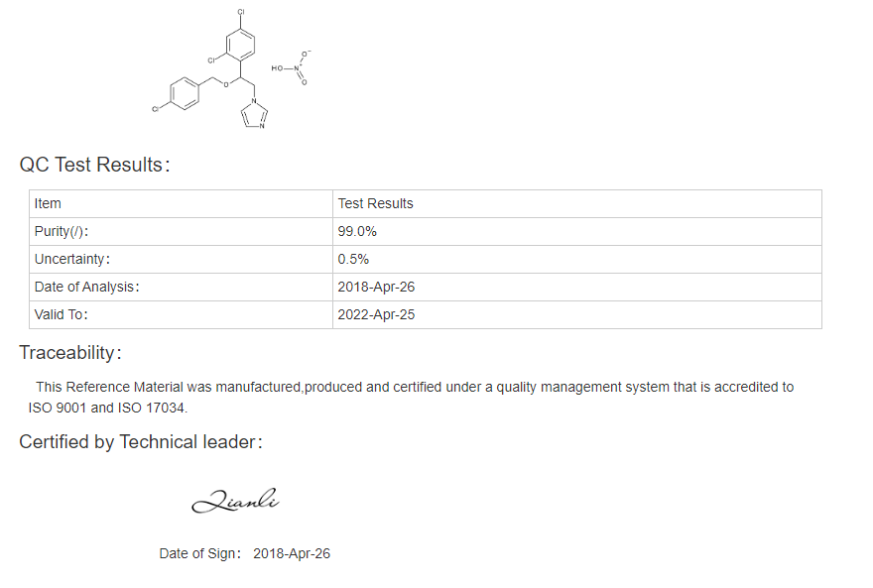The image size is (873, 588).
Task: Select the Uncertainty row label
Action: 72,259
